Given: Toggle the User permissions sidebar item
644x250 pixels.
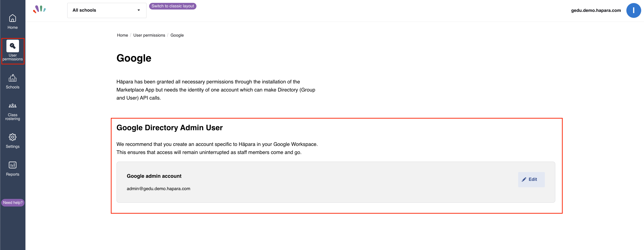Looking at the screenshot, I should click(x=13, y=51).
